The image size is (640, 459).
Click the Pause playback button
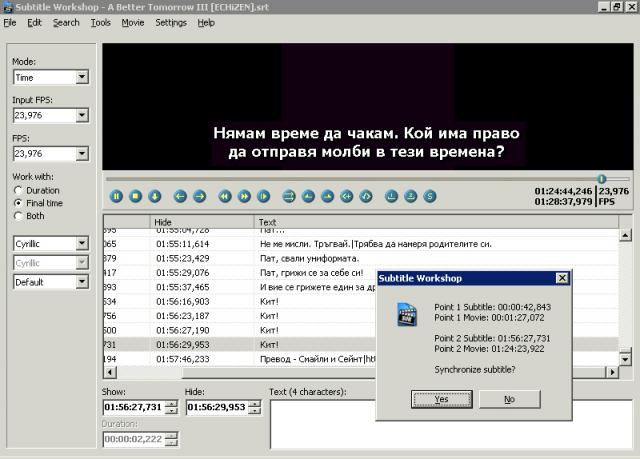pyautogui.click(x=116, y=197)
